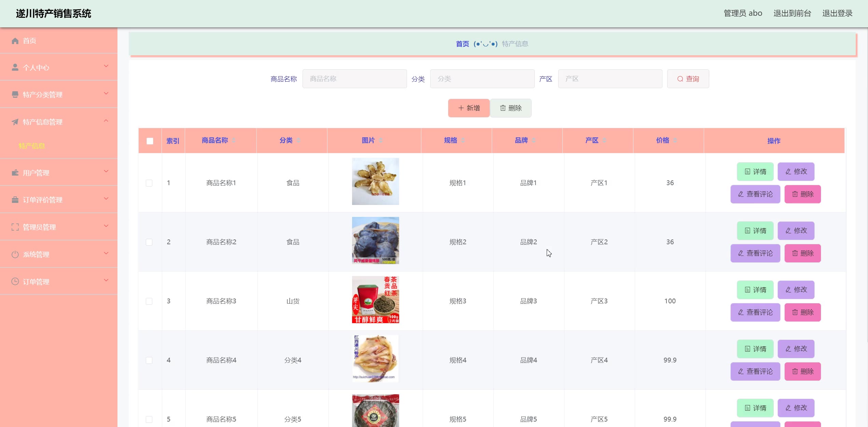This screenshot has width=868, height=427.
Task: Click the 个人中心 person icon
Action: [15, 67]
